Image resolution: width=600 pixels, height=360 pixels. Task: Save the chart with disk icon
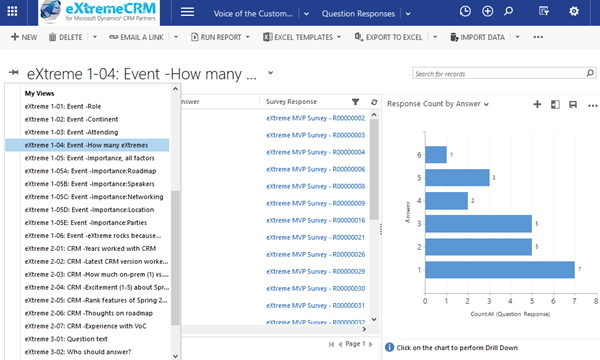(573, 104)
